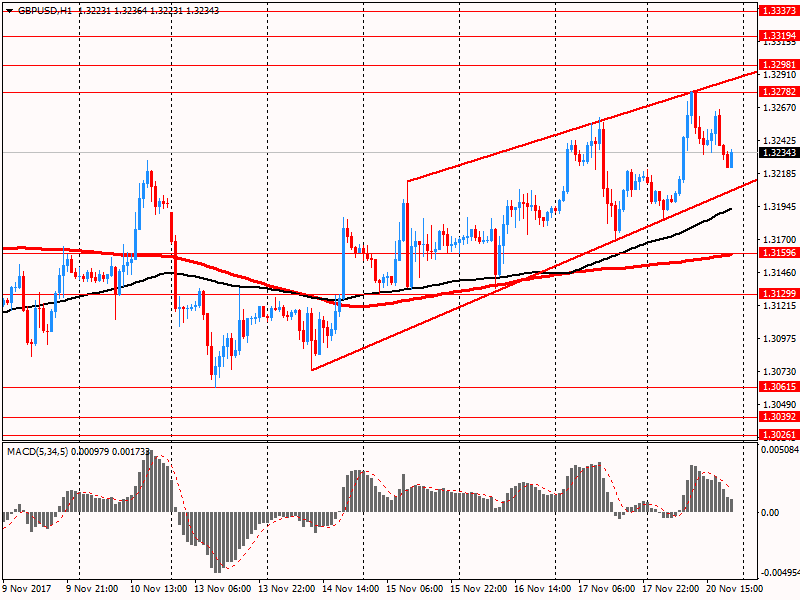Click the 15 Nov 06:00 time label
This screenshot has height=600, width=800.
click(x=415, y=588)
